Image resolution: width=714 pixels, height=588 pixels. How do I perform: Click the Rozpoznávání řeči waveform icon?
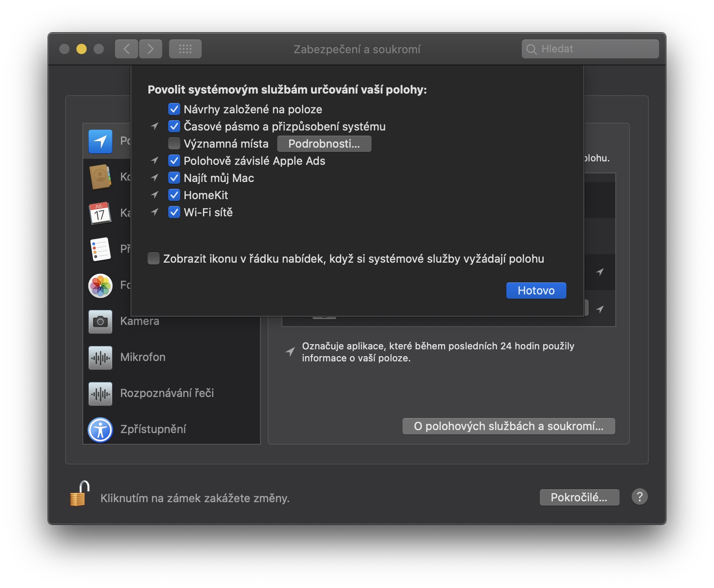click(x=100, y=394)
